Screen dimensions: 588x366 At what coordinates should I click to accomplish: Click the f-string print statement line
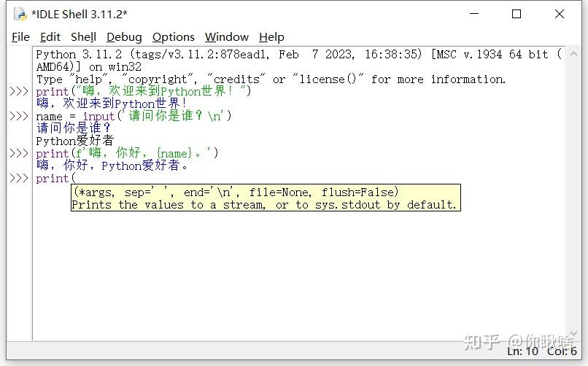[x=127, y=153]
